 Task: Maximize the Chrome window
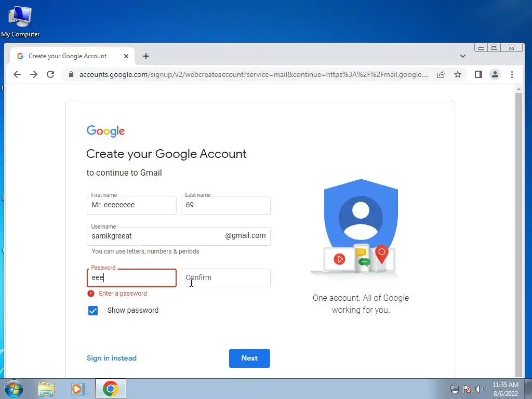click(x=494, y=47)
